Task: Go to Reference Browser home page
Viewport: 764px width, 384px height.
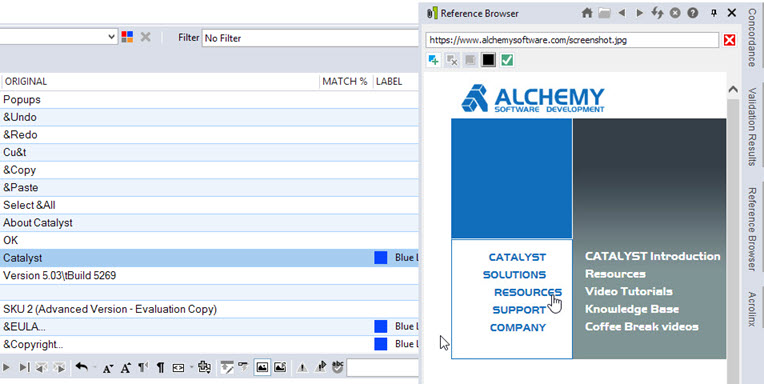Action: pyautogui.click(x=587, y=13)
